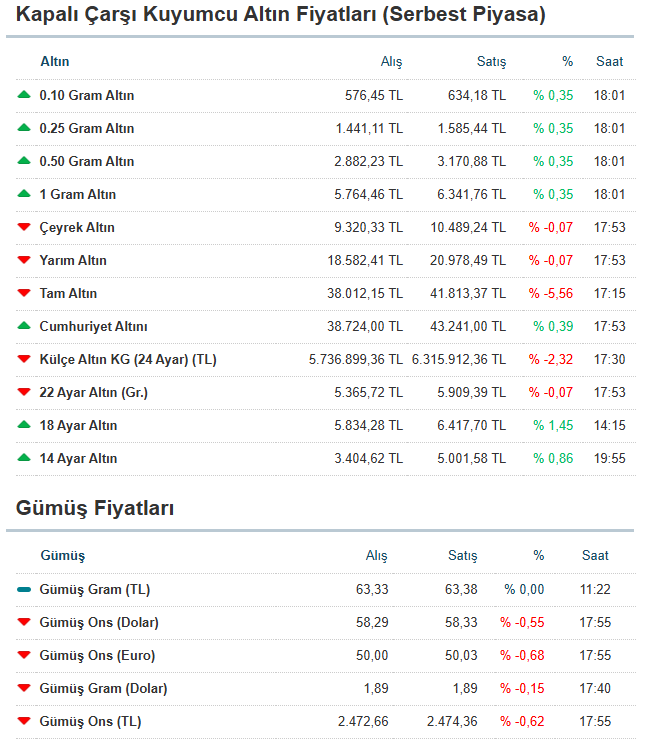Screen dimensions: 658x752
Task: Select the 22 Ayar Altın (Gr.) row link
Action: [x=93, y=392]
